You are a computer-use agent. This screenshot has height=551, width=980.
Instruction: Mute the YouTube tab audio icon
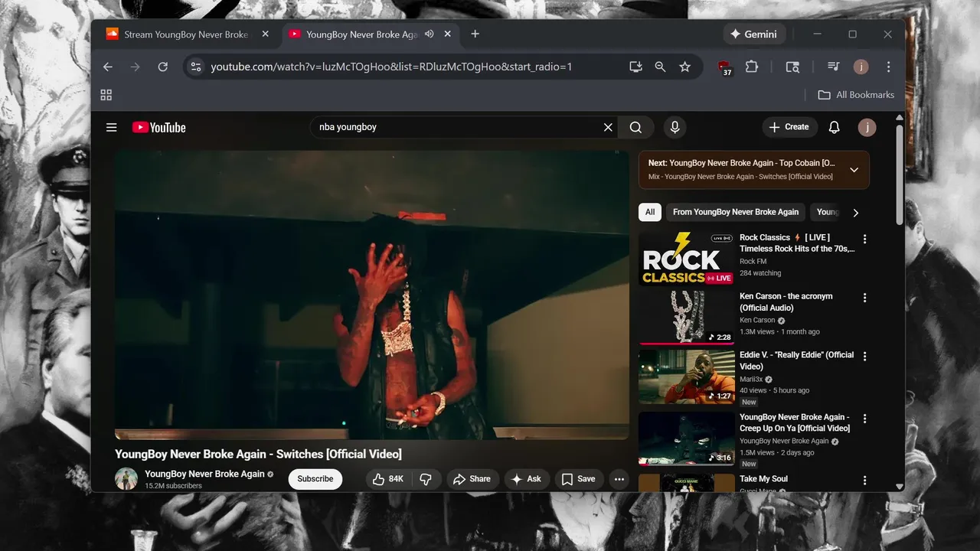tap(430, 34)
